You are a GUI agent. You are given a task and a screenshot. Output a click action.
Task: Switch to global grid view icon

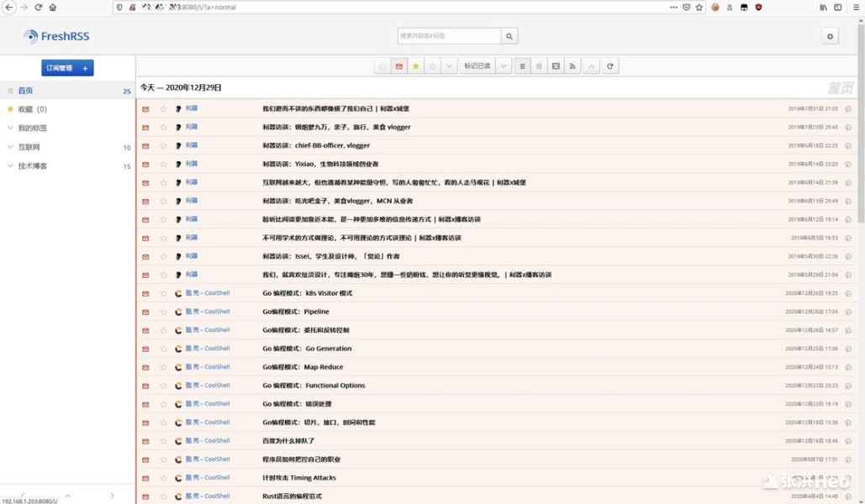539,66
